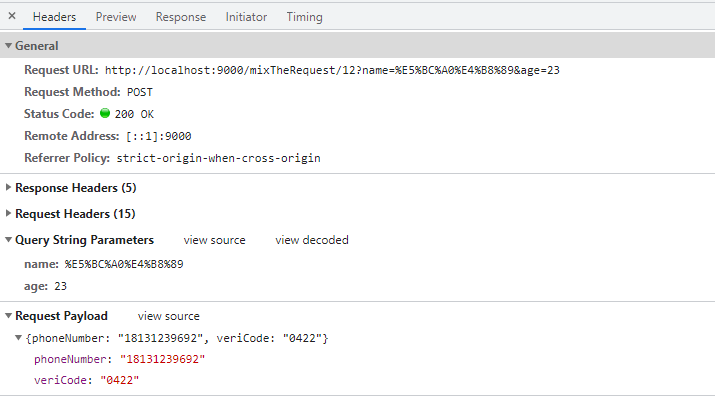The width and height of the screenshot is (715, 414).
Task: Expand the Response Headers (5) section
Action: [8, 187]
